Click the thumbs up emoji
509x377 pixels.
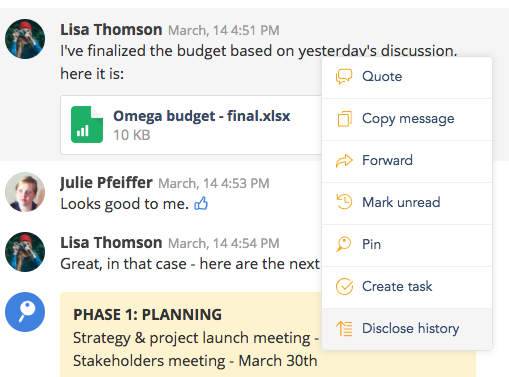(201, 203)
